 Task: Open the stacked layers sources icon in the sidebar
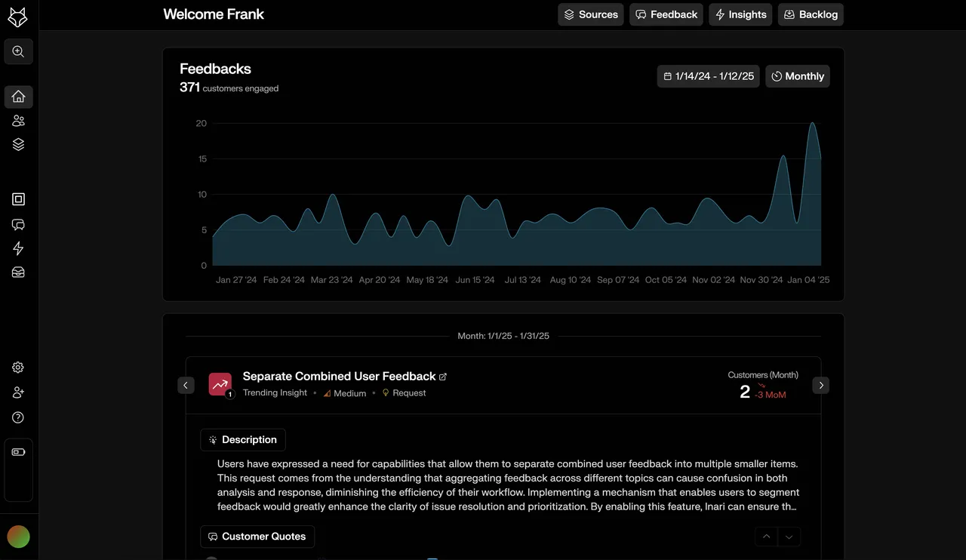[x=19, y=145]
